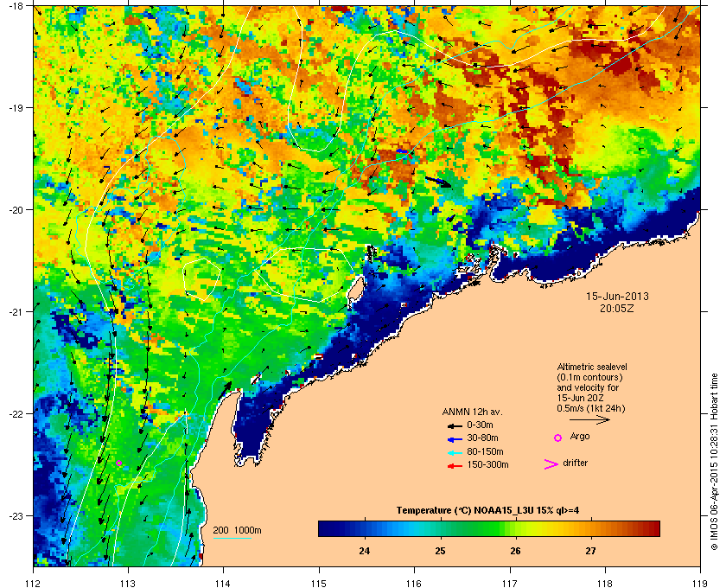Click the '80-150m' depth label
Viewport: 726px width, 588px height.
pos(485,451)
